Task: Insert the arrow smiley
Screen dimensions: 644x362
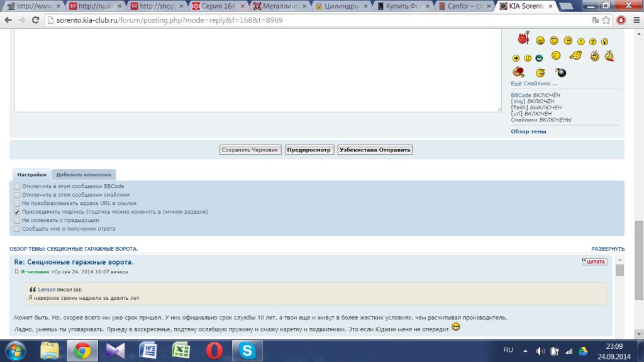Action: click(515, 58)
